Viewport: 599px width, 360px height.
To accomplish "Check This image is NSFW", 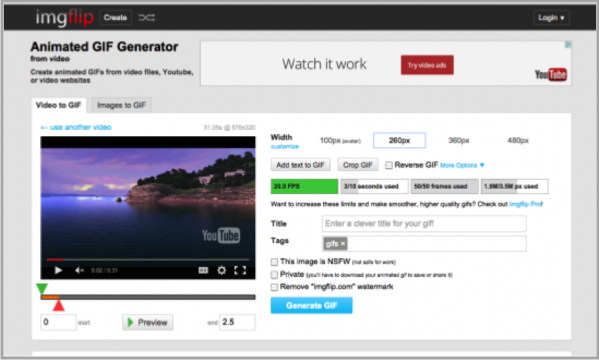I will point(274,262).
